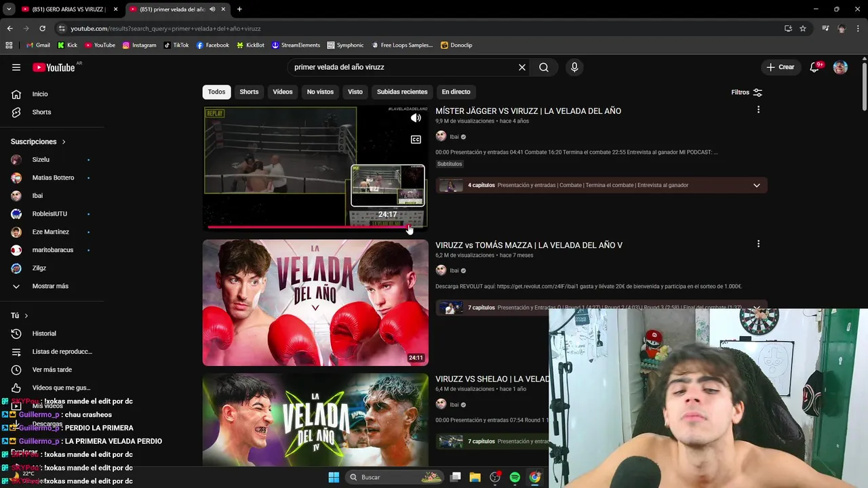Open the StreamElements bookmark
The height and width of the screenshot is (488, 868).
(x=296, y=45)
